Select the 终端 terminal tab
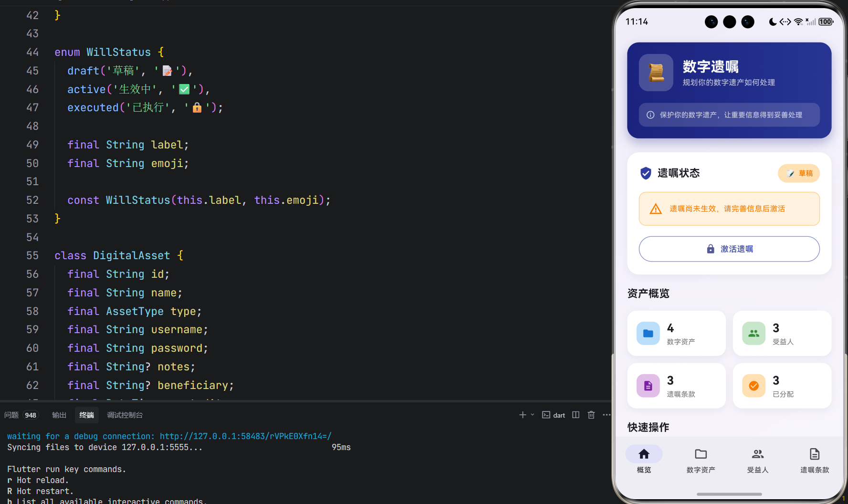 coord(86,415)
